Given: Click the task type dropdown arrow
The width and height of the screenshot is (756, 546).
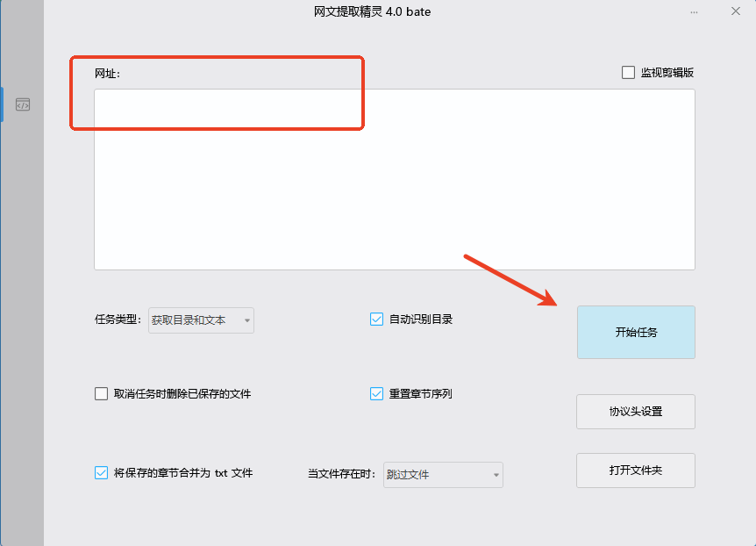Looking at the screenshot, I should pyautogui.click(x=246, y=320).
